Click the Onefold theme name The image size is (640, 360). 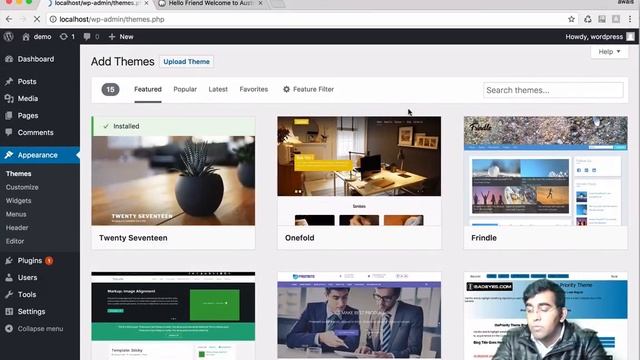pos(300,238)
